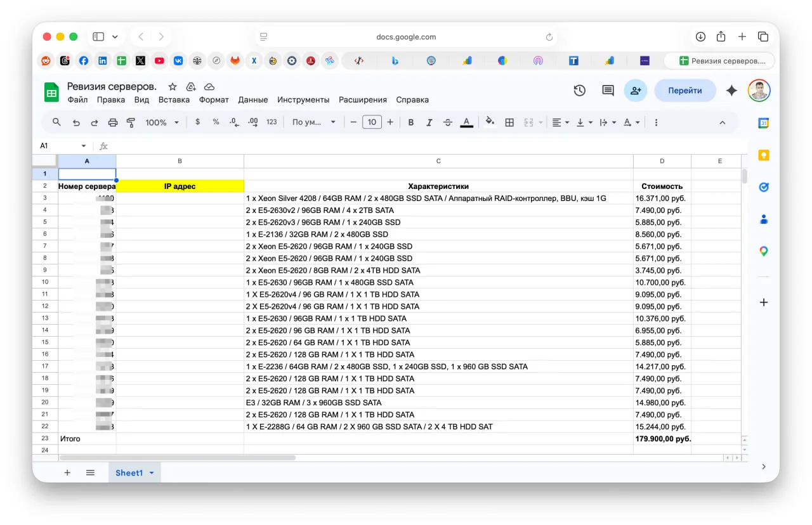The height and width of the screenshot is (525, 812).
Task: Click the borders icon in toolbar
Action: (x=509, y=122)
